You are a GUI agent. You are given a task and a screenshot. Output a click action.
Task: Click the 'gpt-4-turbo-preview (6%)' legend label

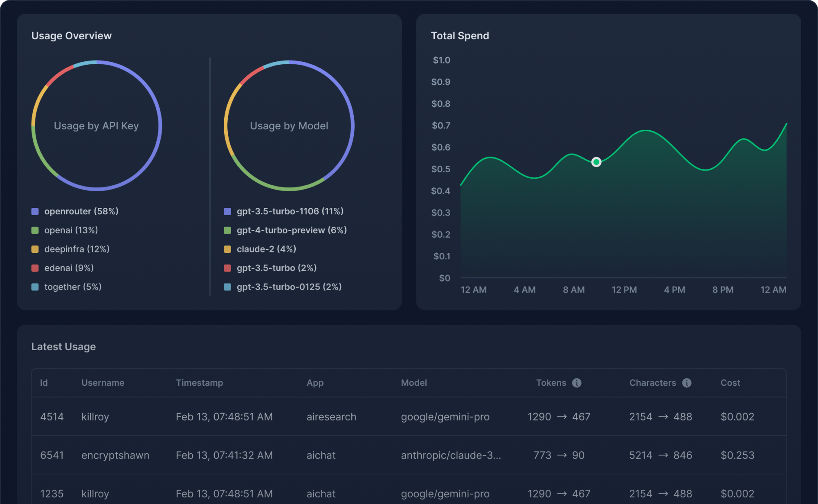(x=292, y=230)
